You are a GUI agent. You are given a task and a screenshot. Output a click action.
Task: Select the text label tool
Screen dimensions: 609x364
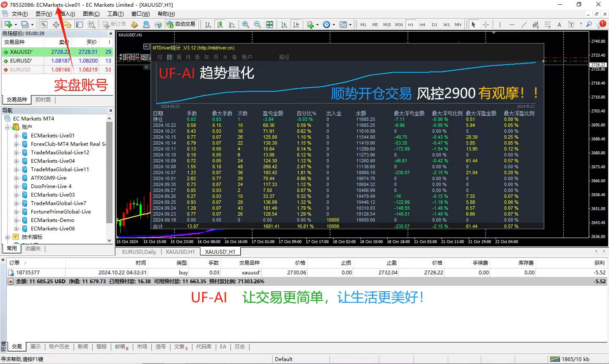(571, 24)
